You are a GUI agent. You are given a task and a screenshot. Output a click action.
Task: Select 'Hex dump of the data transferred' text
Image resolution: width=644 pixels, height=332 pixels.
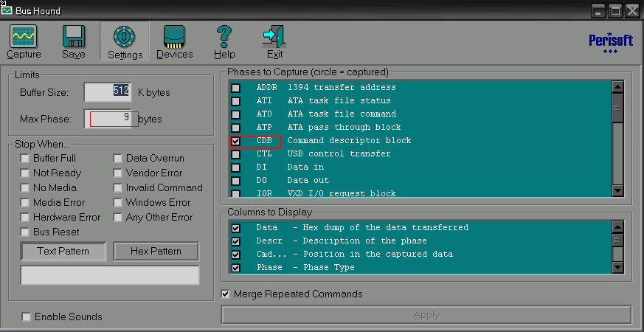pos(385,228)
